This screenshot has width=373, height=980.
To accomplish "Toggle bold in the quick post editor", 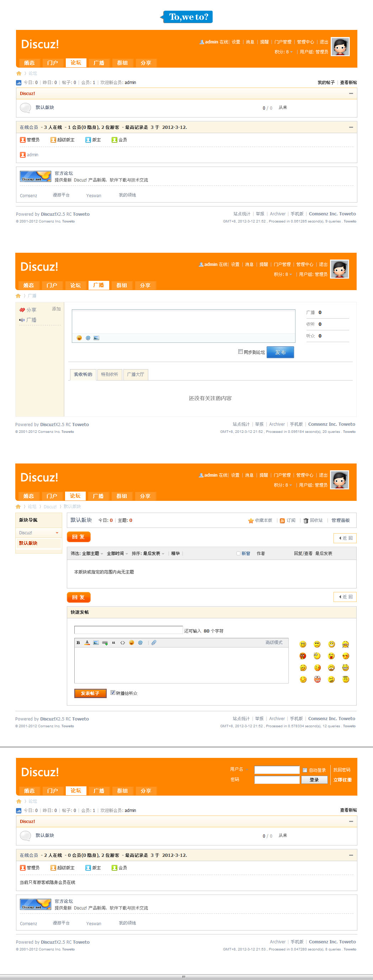I will 78,643.
